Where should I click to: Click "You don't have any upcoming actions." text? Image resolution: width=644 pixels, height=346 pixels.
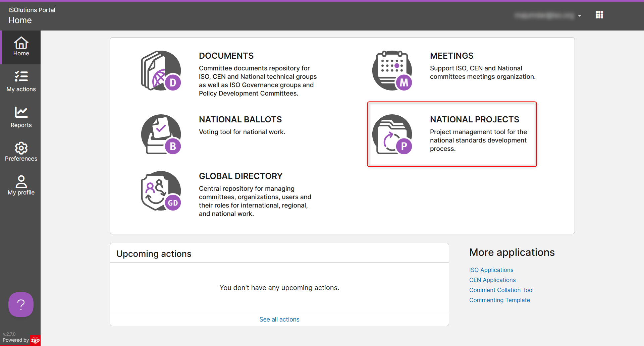pyautogui.click(x=279, y=288)
